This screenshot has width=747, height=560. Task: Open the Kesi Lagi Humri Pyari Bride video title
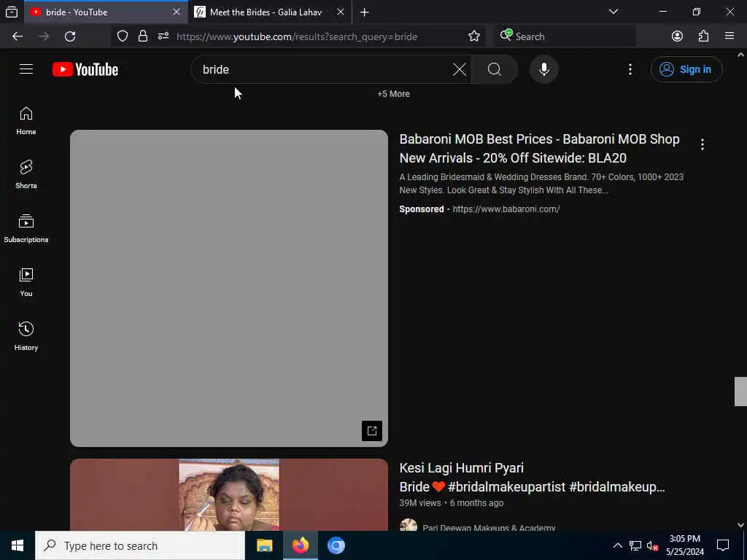pyautogui.click(x=532, y=477)
